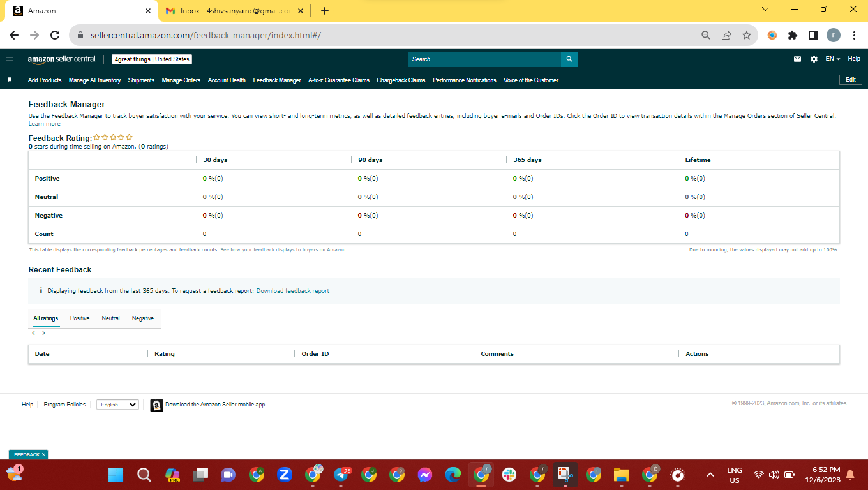
Task: Click the Edit navigation button
Action: click(x=851, y=80)
